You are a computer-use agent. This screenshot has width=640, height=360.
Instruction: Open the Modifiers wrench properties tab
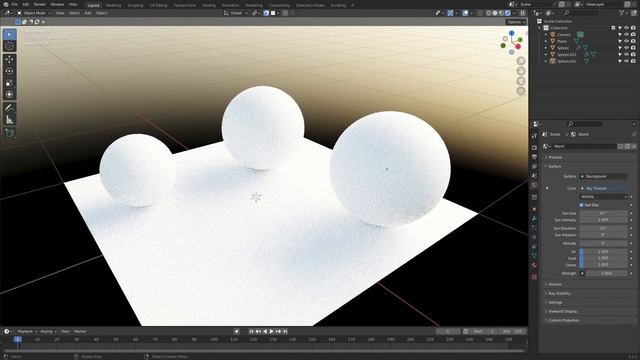coord(534,219)
